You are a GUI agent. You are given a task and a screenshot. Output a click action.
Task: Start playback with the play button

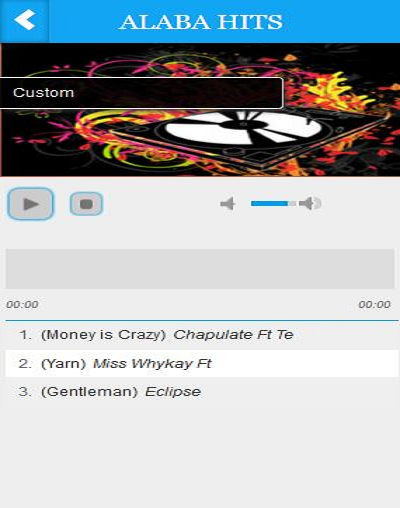[31, 204]
